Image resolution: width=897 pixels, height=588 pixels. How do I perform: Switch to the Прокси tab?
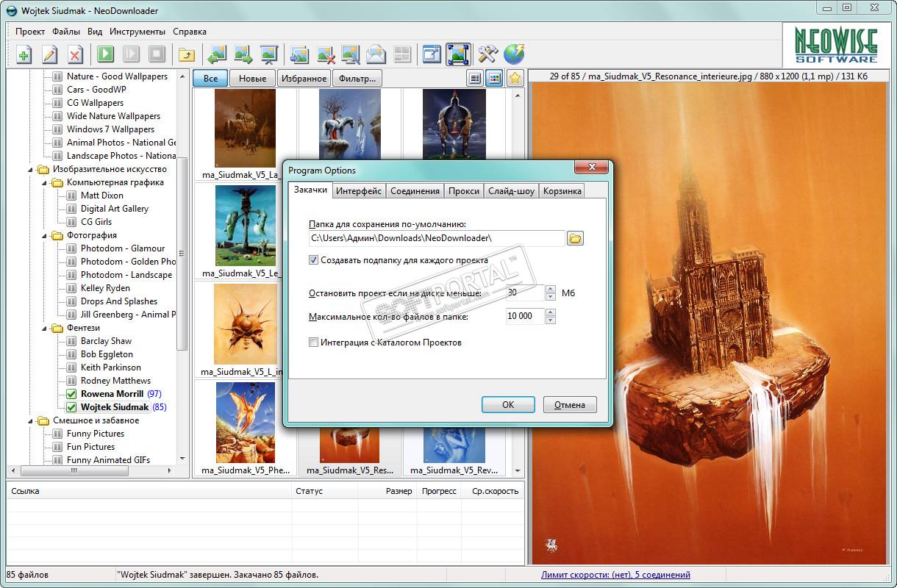pos(463,191)
